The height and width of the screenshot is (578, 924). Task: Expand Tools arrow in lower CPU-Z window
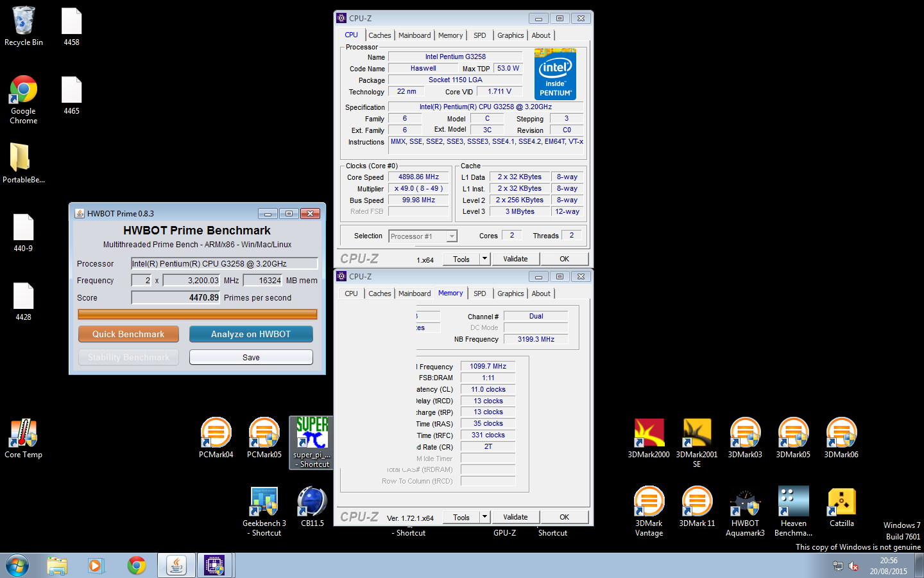(485, 517)
